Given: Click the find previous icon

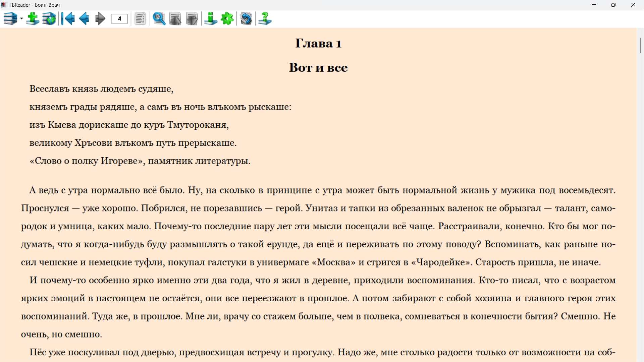Looking at the screenshot, I should tap(175, 19).
